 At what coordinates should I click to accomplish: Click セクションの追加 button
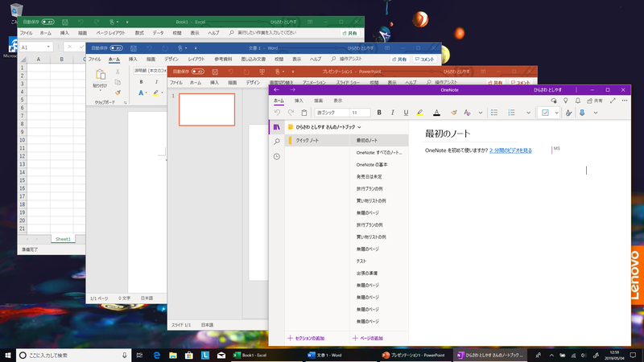point(306,338)
